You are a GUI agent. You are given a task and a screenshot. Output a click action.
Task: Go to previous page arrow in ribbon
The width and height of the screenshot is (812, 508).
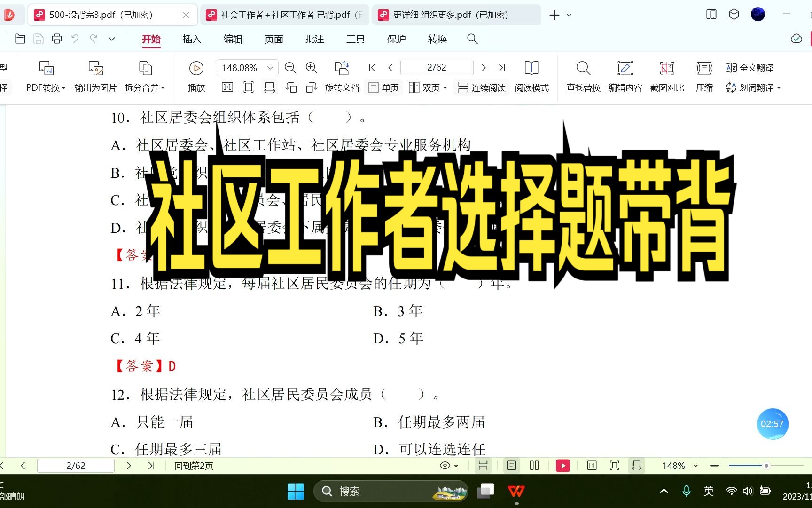pos(390,68)
